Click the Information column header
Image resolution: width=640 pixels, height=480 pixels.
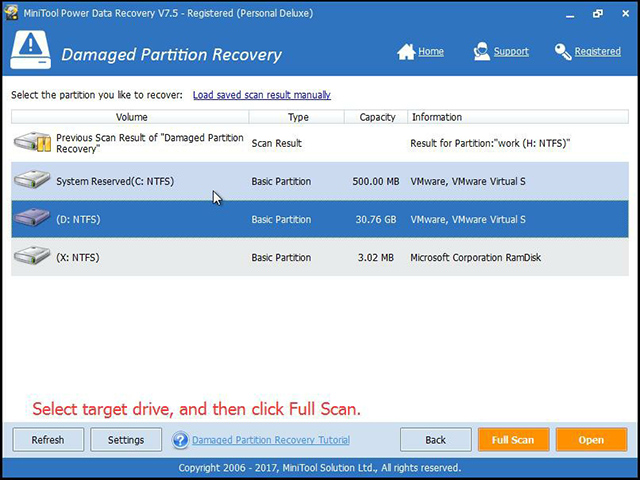click(x=518, y=117)
